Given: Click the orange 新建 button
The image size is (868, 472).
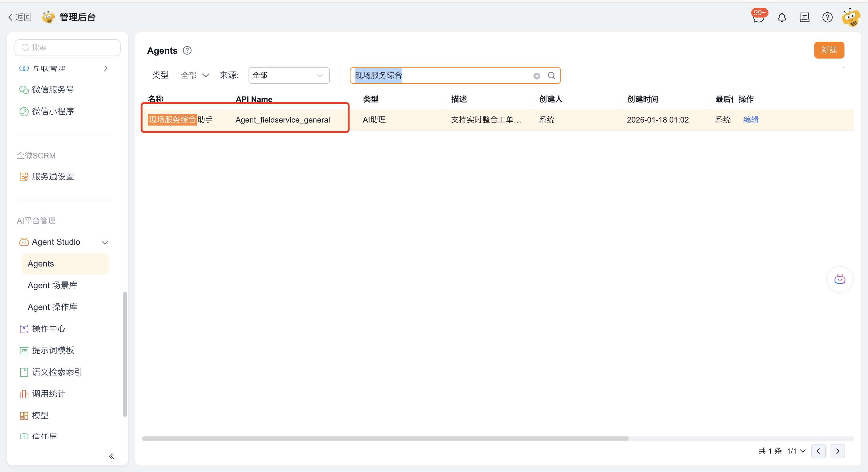Looking at the screenshot, I should tap(829, 50).
